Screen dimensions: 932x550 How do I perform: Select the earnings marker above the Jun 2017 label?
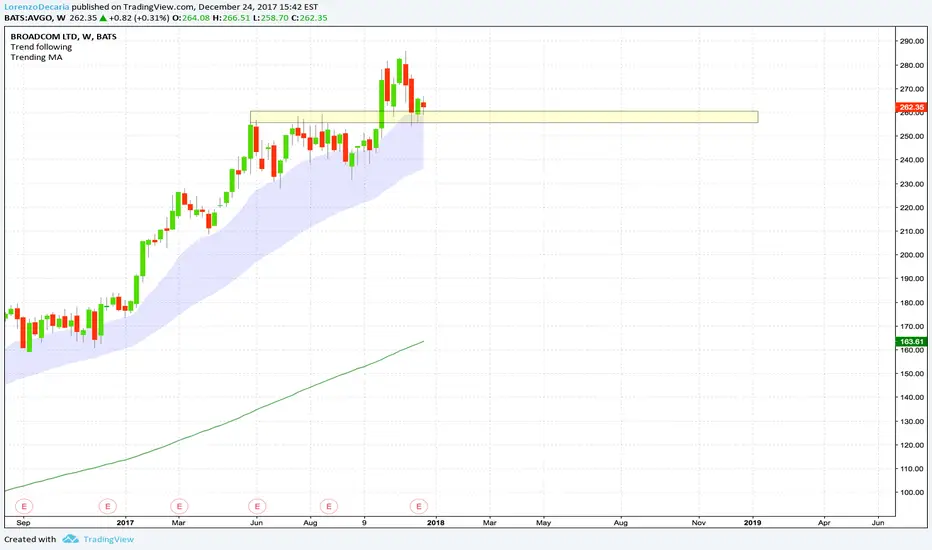[x=257, y=507]
